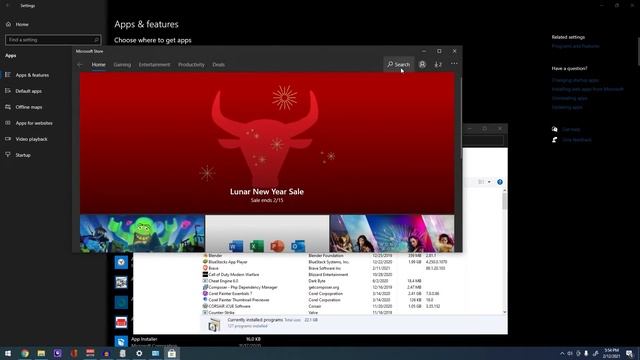Screen dimensions: 640x360
Task: Open Programs and Features related settings link
Action: point(576,46)
